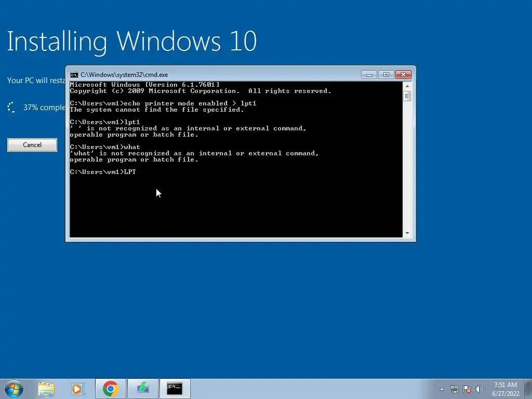The width and height of the screenshot is (532, 399).
Task: Click the current prompt line with 'LPT'
Action: [x=103, y=172]
